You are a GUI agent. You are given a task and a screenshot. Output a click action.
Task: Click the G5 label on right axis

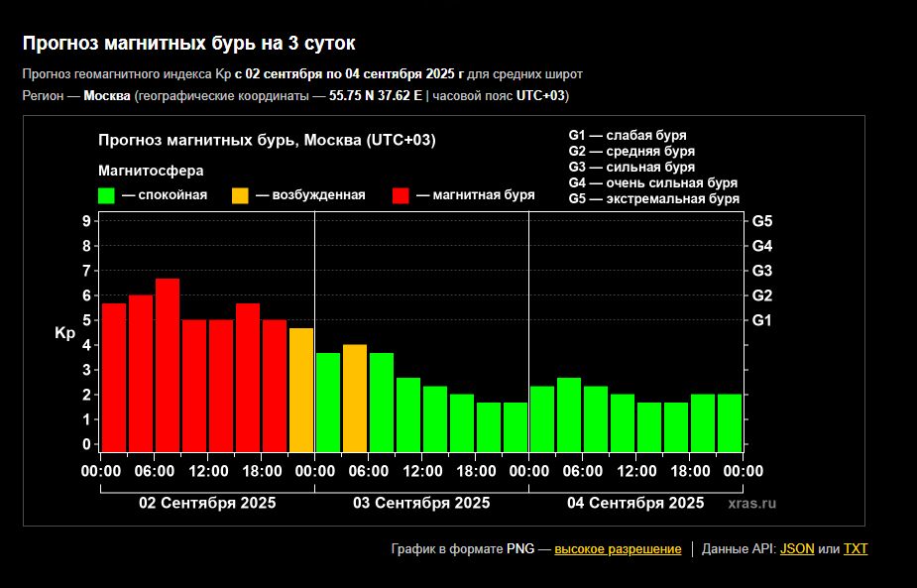762,221
